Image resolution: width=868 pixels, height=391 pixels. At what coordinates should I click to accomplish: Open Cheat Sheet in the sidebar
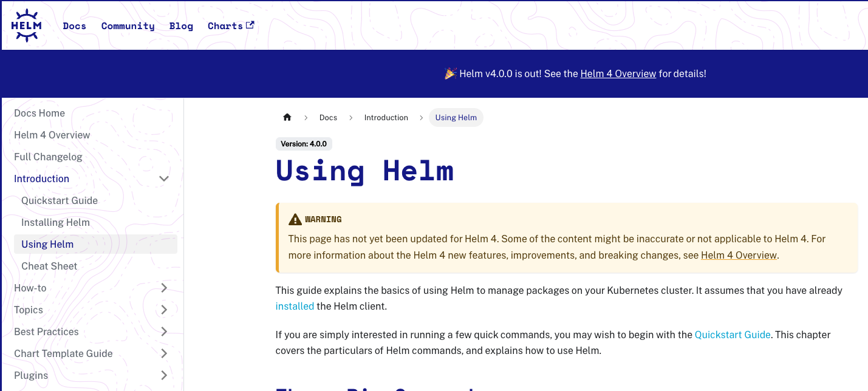click(x=49, y=266)
